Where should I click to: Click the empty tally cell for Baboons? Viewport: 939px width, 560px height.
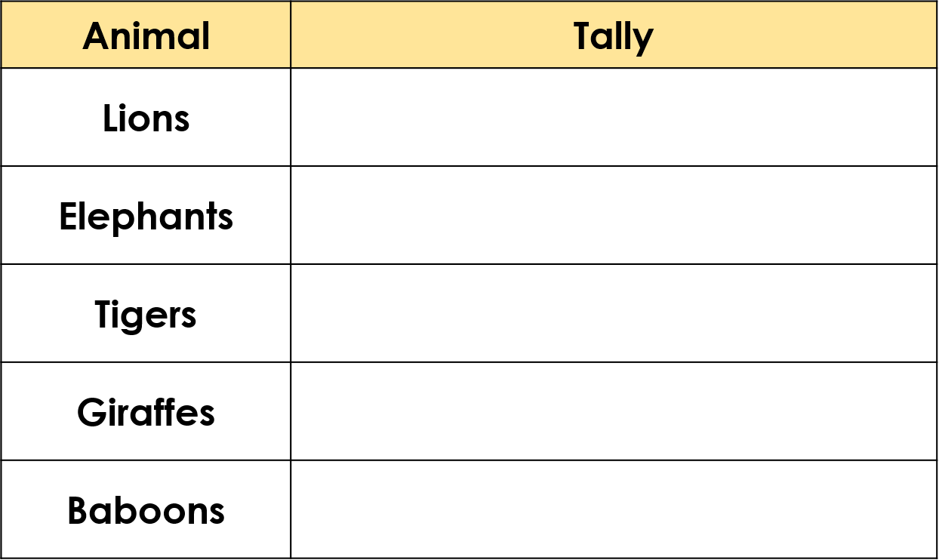pyautogui.click(x=614, y=509)
